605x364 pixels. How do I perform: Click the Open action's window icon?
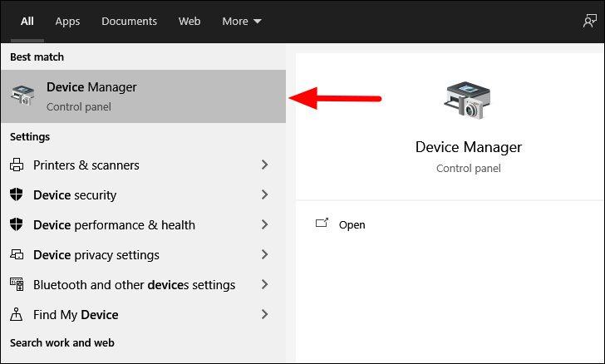(x=322, y=223)
